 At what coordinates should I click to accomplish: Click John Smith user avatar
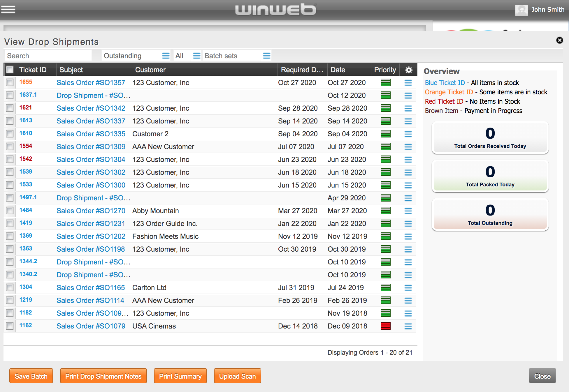pyautogui.click(x=521, y=10)
